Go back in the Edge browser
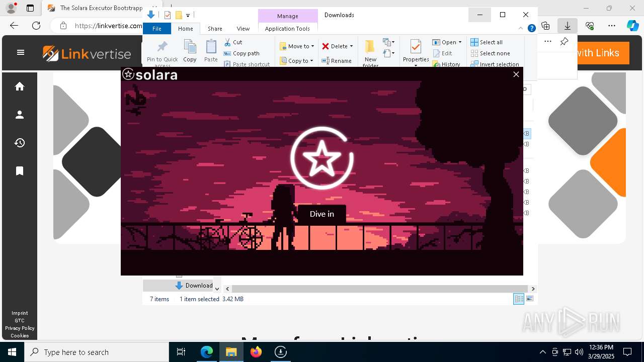The height and width of the screenshot is (362, 644). coord(14,26)
